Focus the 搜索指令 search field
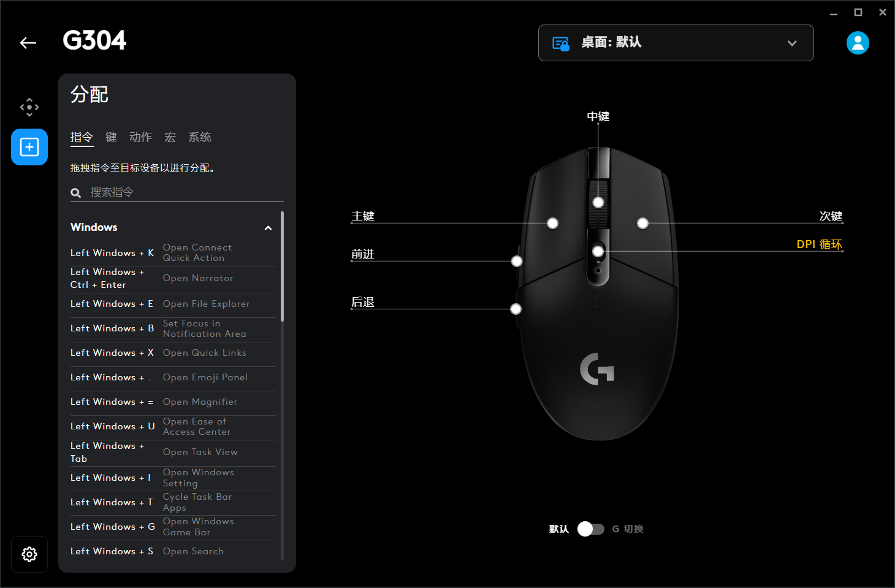The width and height of the screenshot is (895, 588). click(x=177, y=192)
